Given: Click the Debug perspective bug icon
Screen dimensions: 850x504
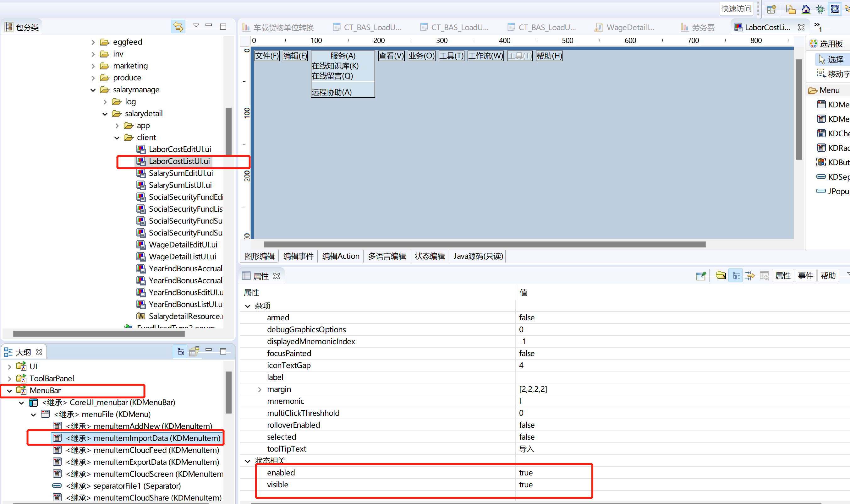Looking at the screenshot, I should click(x=820, y=9).
